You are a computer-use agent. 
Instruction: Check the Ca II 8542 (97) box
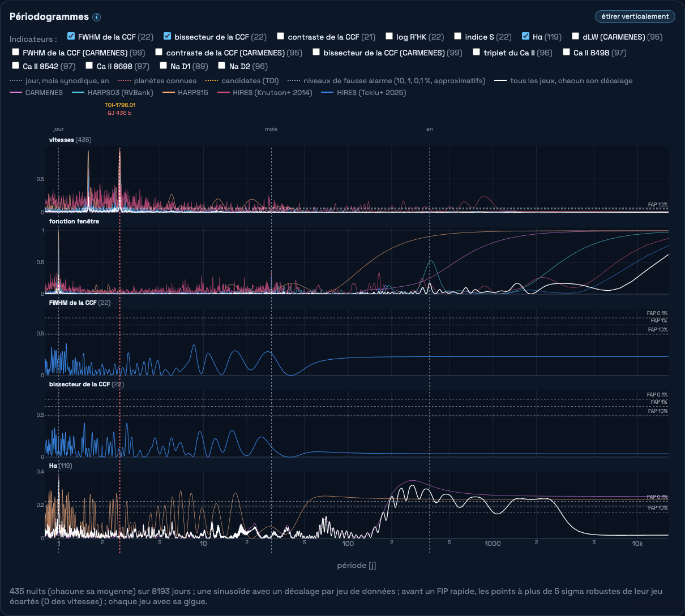[x=15, y=66]
